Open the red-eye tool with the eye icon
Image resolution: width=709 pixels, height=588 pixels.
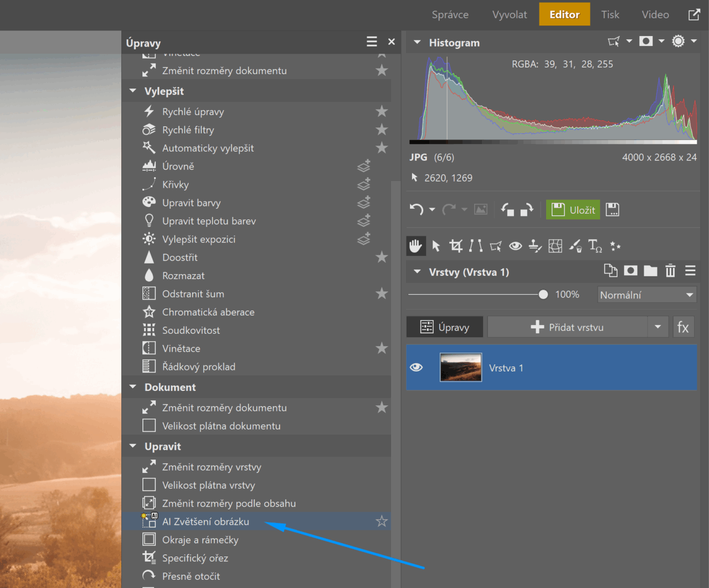tap(515, 246)
